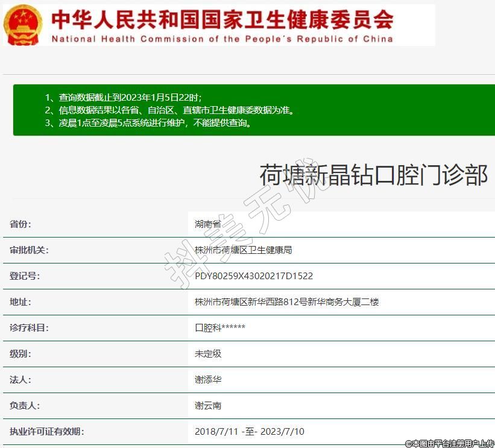The height and width of the screenshot is (448, 495).
Task: Click the Chinese National Health Commission title
Action: pyautogui.click(x=222, y=19)
